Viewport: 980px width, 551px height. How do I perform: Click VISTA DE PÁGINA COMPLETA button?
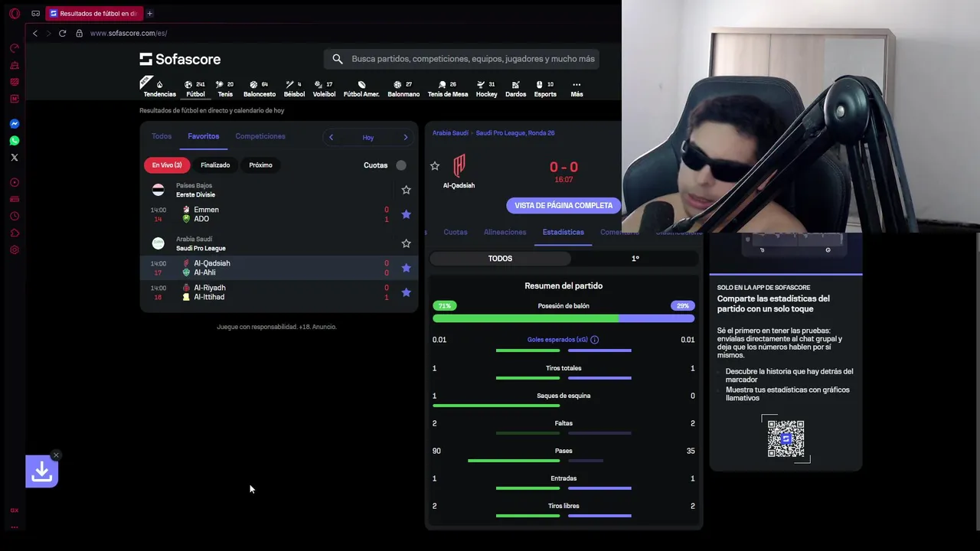pos(563,205)
